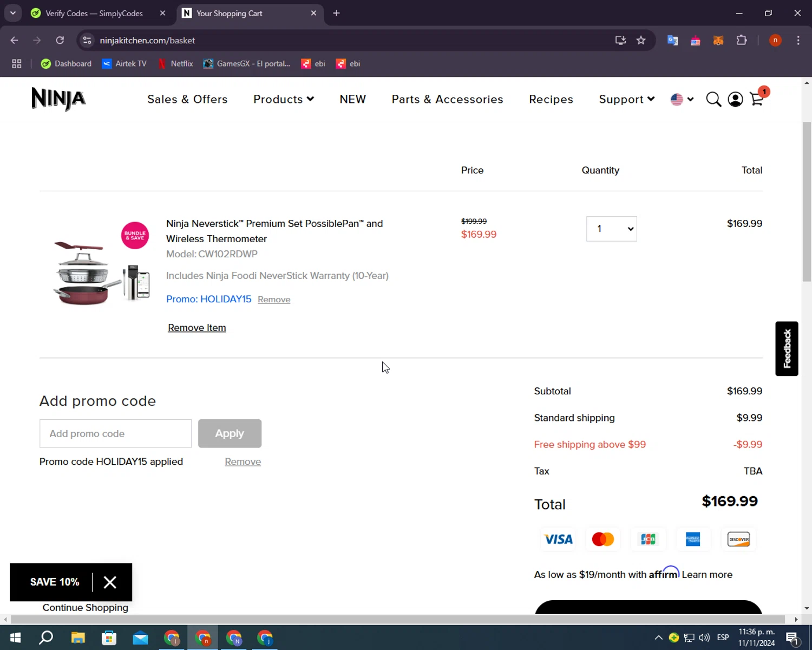
Task: Expand the Support menu
Action: pos(627,99)
